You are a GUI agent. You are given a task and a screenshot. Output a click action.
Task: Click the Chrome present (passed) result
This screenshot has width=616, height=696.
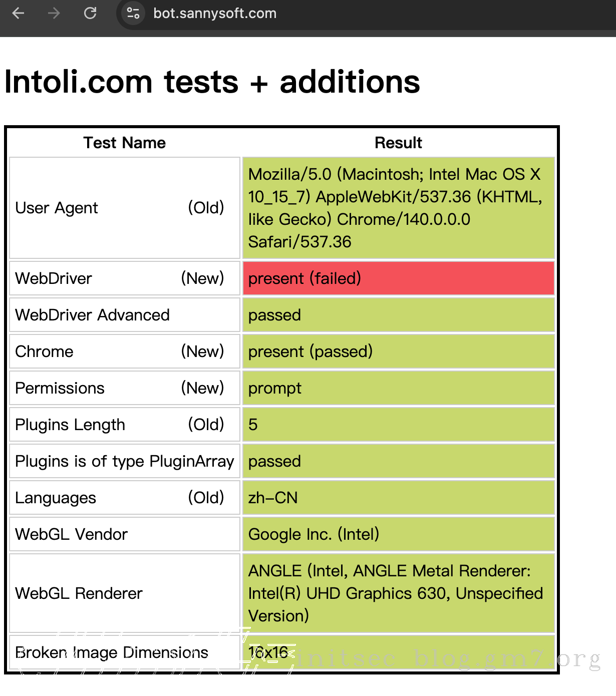[x=311, y=352]
